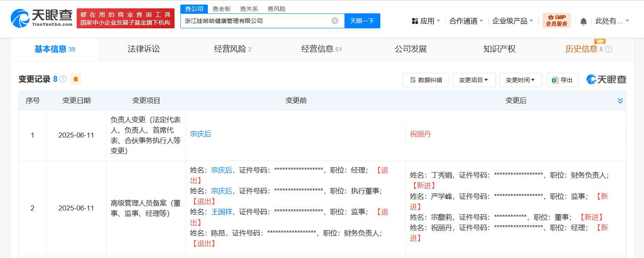Click the 高级管理人员备案 item text in row 2
This screenshot has height=258, width=644.
click(x=146, y=208)
